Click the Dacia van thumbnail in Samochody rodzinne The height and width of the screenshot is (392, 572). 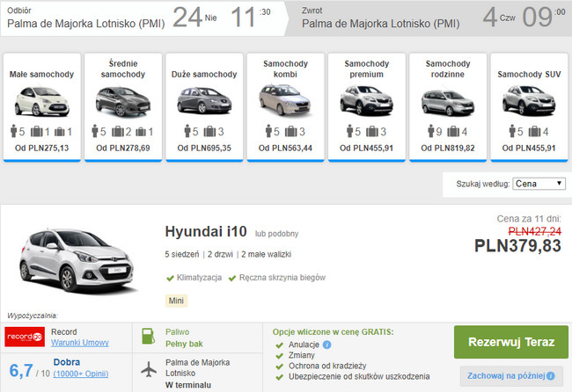tap(448, 103)
